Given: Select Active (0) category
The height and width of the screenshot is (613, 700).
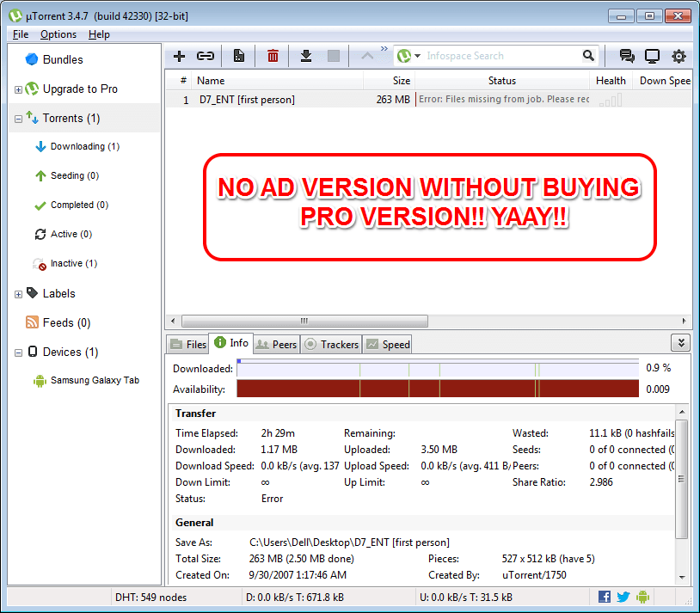Looking at the screenshot, I should (71, 234).
